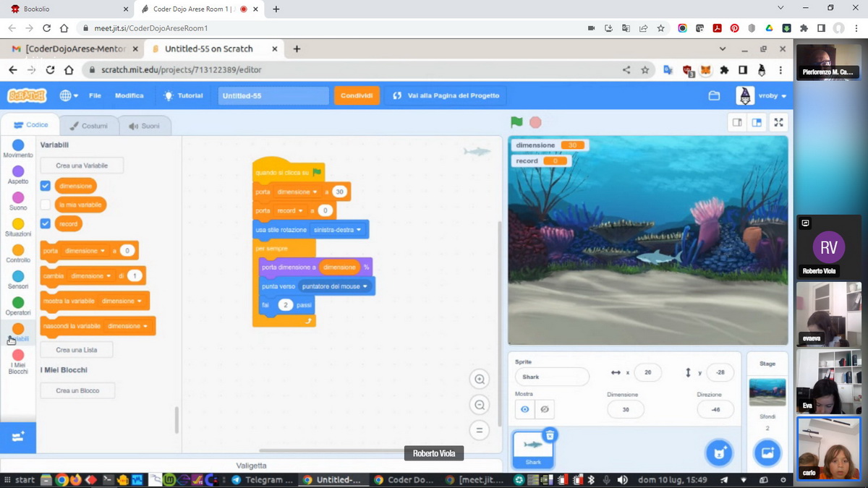Open dropdown in nascondi la variabile block
The image size is (868, 488).
pyautogui.click(x=127, y=326)
